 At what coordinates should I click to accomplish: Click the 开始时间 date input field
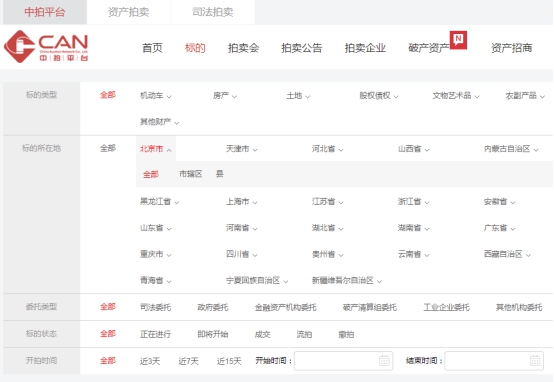point(343,361)
